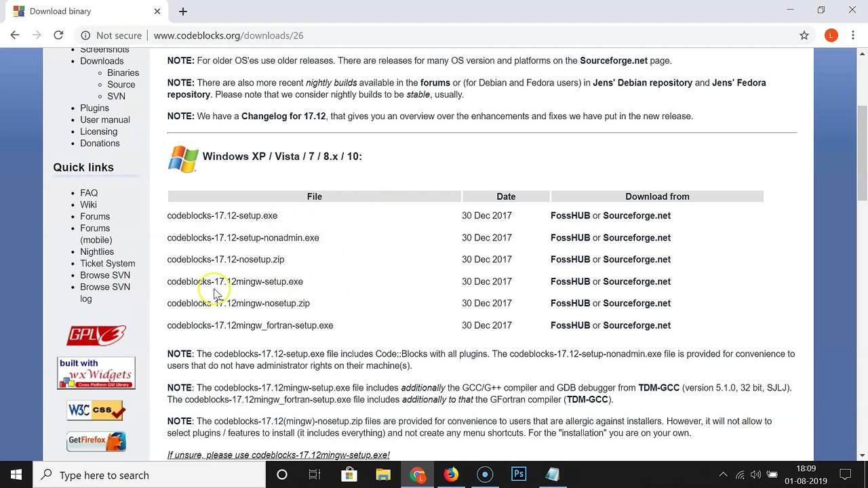Open the Forums (mobile) link

pos(96,234)
